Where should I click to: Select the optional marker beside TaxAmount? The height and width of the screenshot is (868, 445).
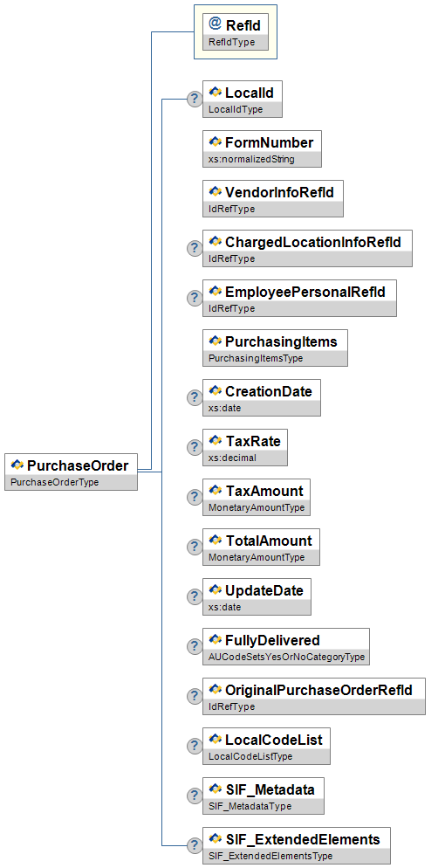(x=194, y=497)
